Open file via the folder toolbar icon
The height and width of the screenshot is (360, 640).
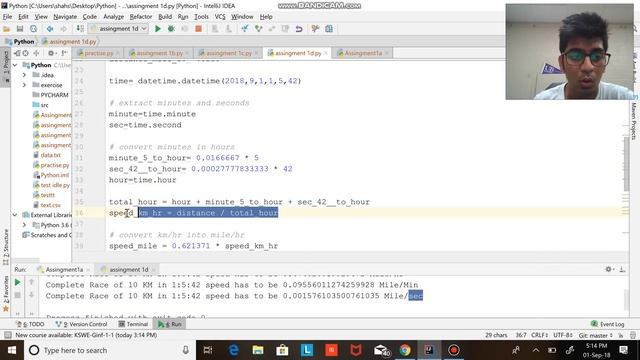(7, 29)
